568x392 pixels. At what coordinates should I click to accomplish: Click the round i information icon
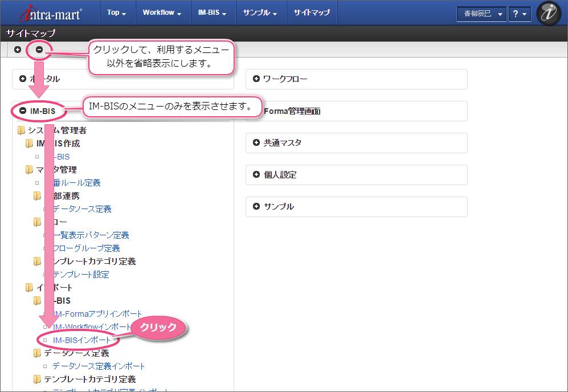point(549,14)
